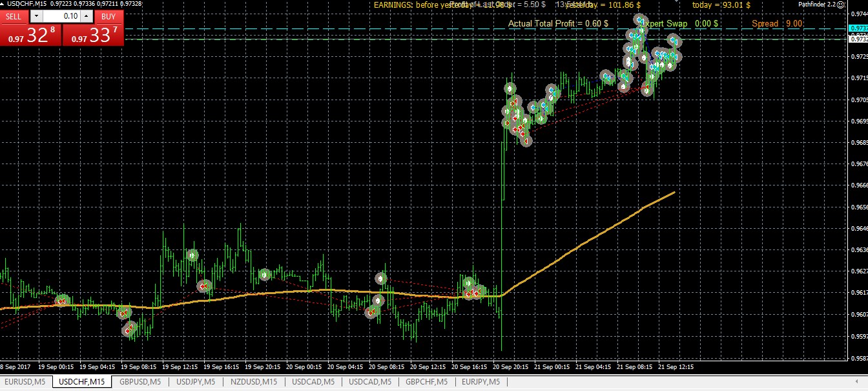This screenshot has height=391, width=868.
Task: Click the sell price 0.97 32 8 block
Action: click(31, 35)
